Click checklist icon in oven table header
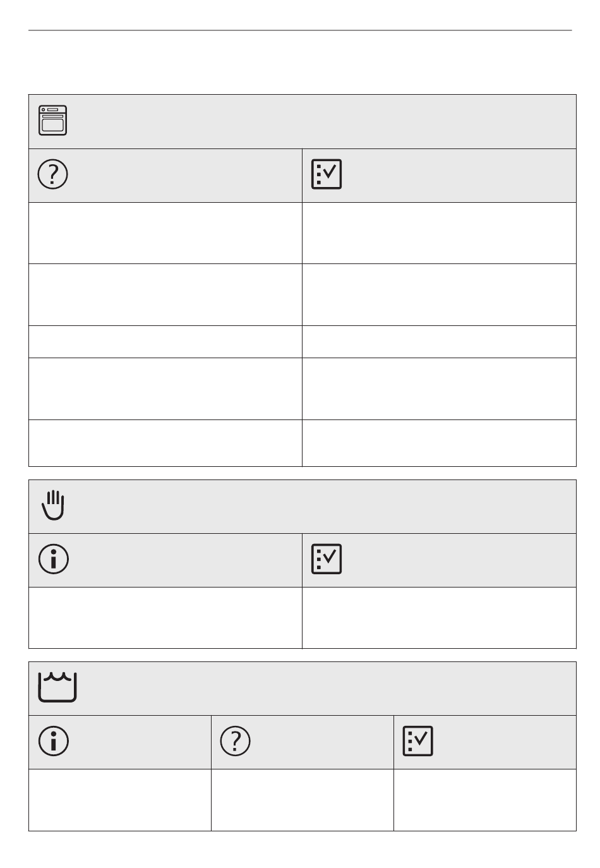 coord(327,174)
